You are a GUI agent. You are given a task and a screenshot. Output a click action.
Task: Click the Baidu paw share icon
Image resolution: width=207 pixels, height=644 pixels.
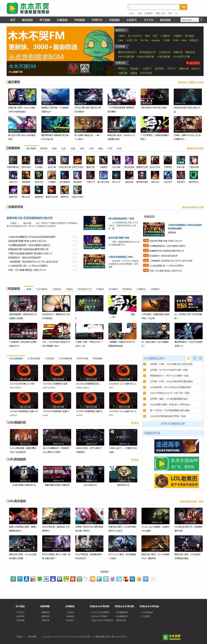(x=53, y=579)
